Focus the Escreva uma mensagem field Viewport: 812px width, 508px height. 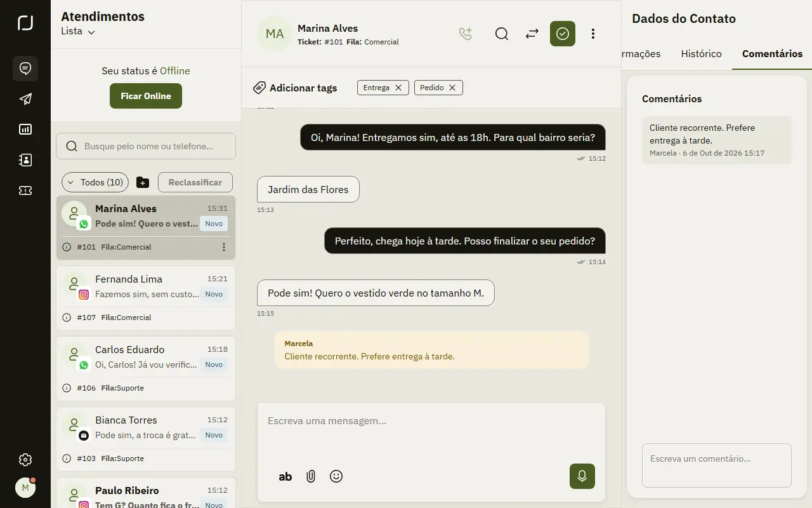(431, 421)
